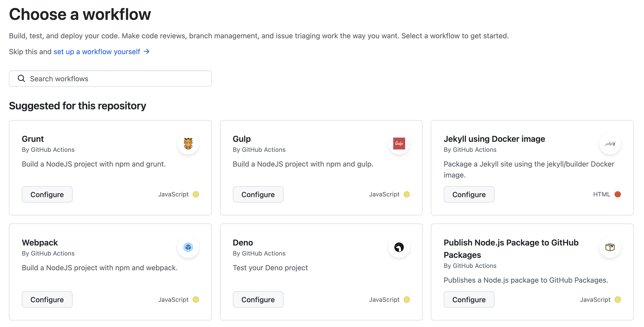Click the Grunt boar logo icon
Screen dimensions: 644x327
coord(188,143)
